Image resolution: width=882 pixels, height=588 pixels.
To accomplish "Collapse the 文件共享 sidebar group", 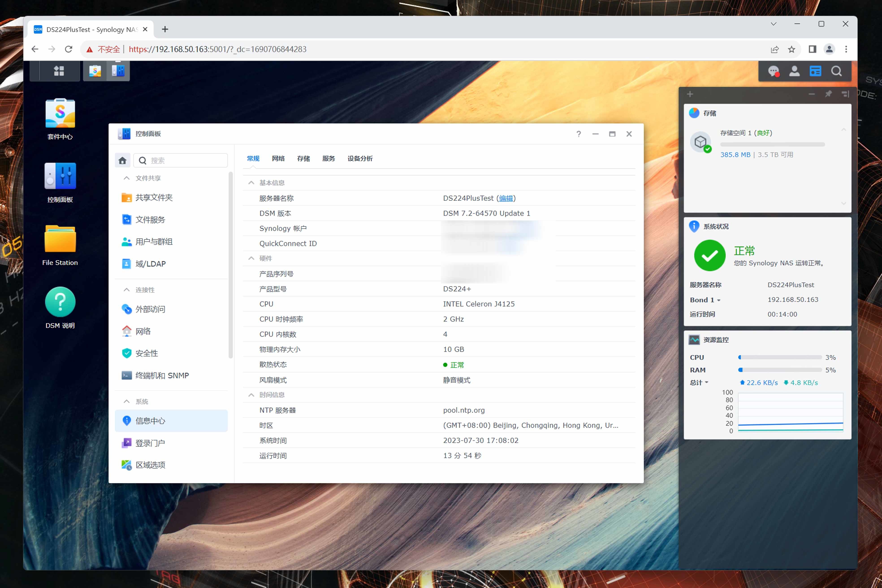I will tap(127, 178).
